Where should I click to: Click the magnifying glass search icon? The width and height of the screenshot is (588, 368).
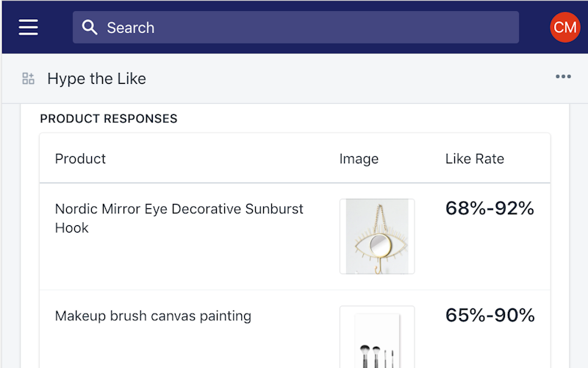pyautogui.click(x=90, y=27)
